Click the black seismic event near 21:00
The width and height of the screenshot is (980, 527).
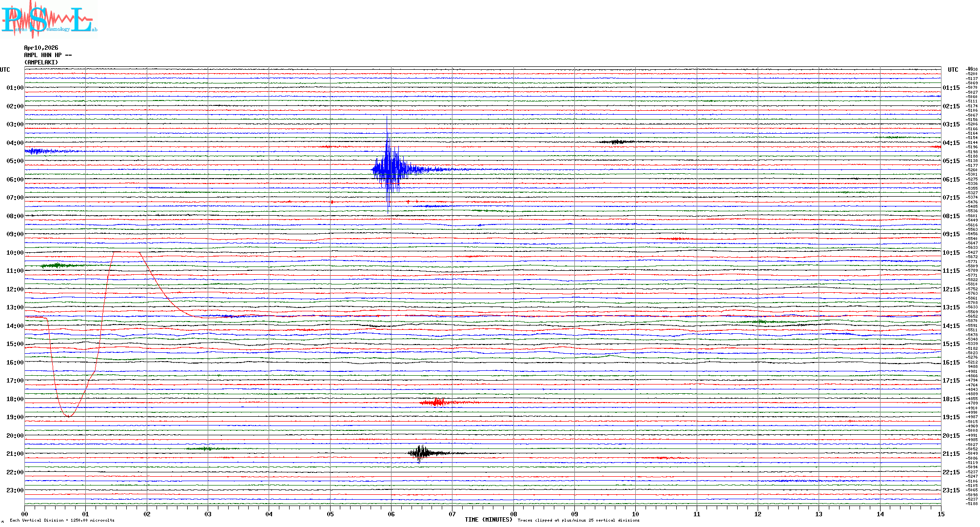click(421, 453)
